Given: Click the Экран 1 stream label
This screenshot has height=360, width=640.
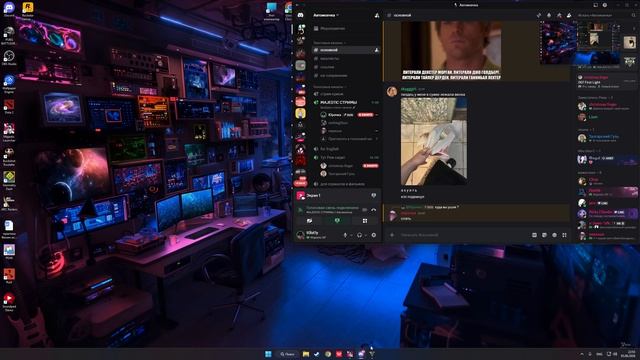Looking at the screenshot, I should click(x=313, y=196).
